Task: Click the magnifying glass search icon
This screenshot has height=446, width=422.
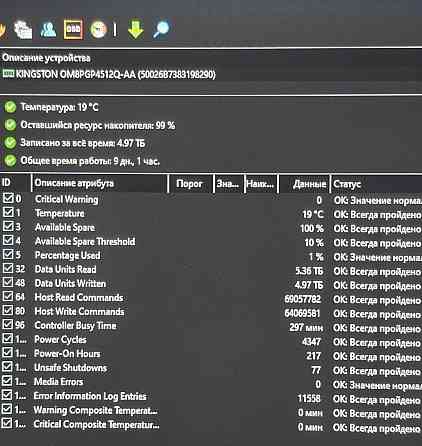Action: 161,30
